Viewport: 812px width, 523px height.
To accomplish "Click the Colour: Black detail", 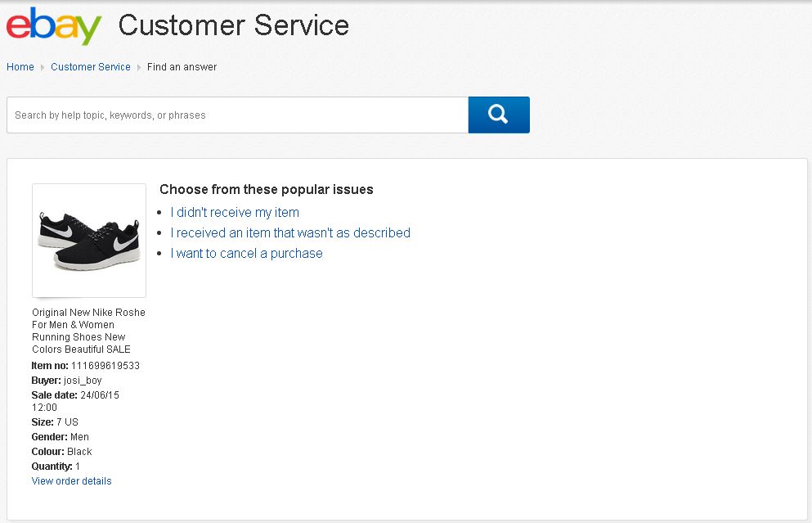I will (x=62, y=452).
